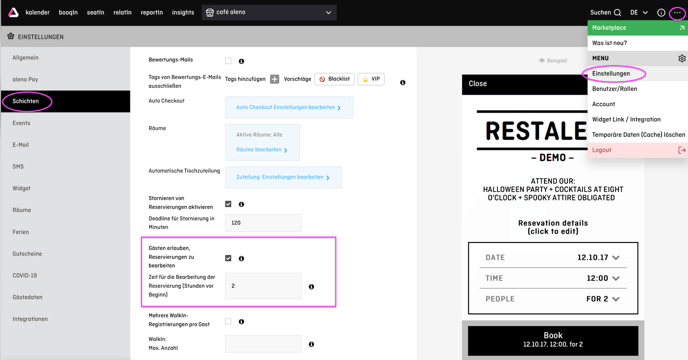Viewport: 688px width, 360px height.
Task: Select SMS in settings sidebar
Action: [x=65, y=167]
